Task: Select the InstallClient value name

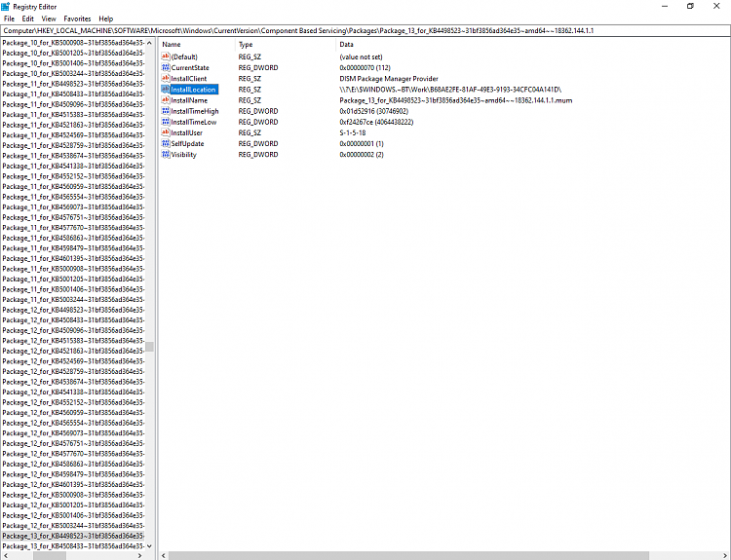Action: point(189,78)
